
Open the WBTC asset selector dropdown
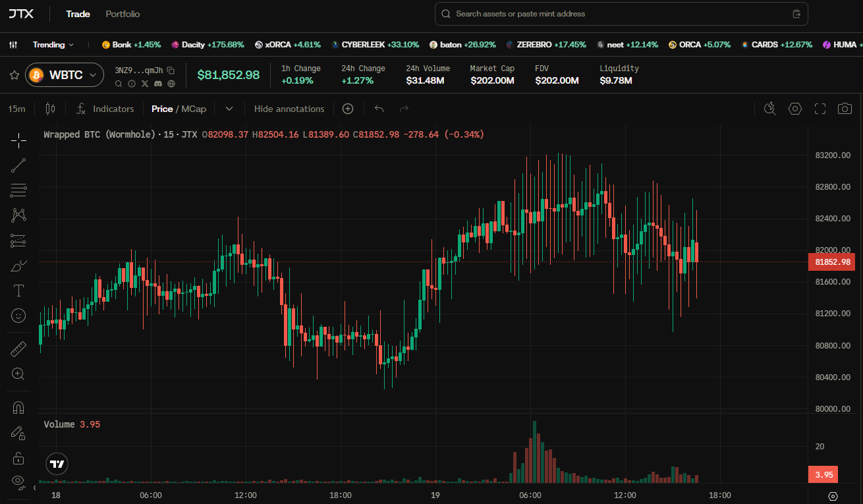[65, 75]
